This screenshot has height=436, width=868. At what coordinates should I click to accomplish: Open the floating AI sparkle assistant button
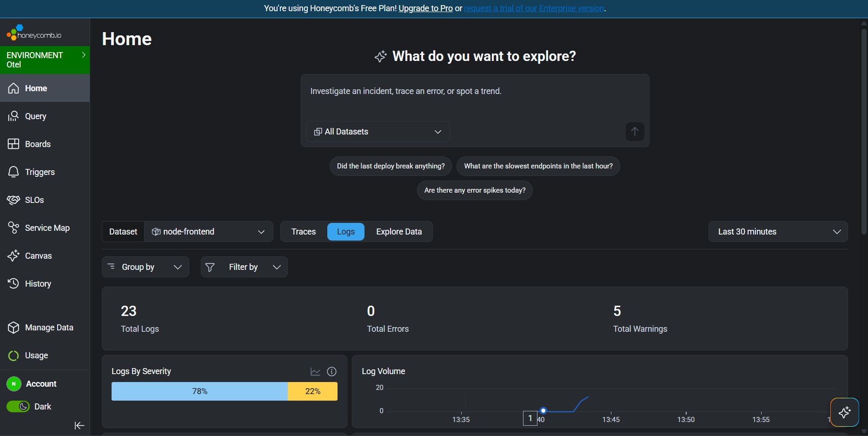(844, 412)
